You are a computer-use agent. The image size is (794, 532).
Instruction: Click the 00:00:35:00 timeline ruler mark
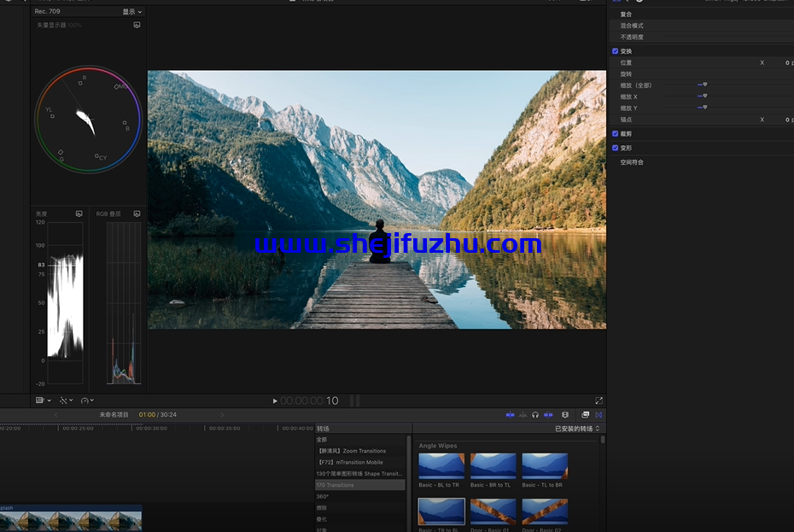[225, 429]
